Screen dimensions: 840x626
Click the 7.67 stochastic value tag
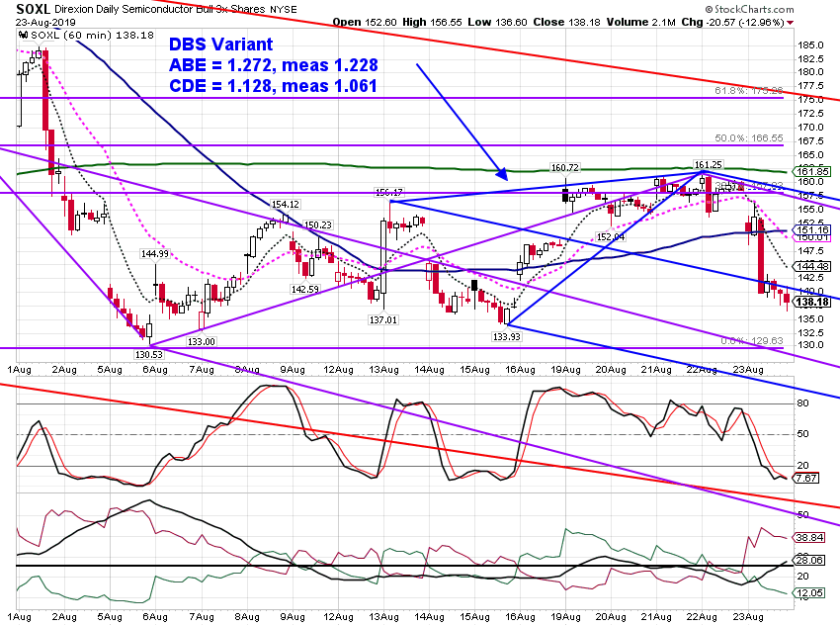tap(806, 478)
